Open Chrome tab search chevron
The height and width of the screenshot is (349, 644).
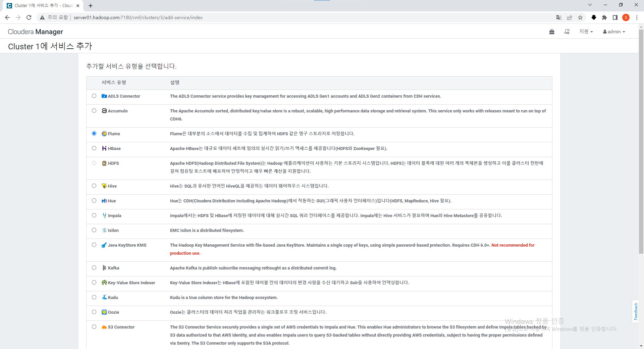[590, 5]
